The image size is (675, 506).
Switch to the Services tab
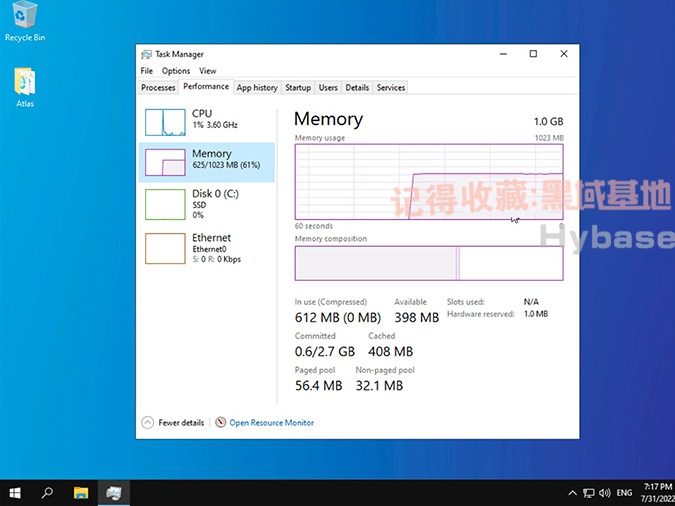(391, 87)
